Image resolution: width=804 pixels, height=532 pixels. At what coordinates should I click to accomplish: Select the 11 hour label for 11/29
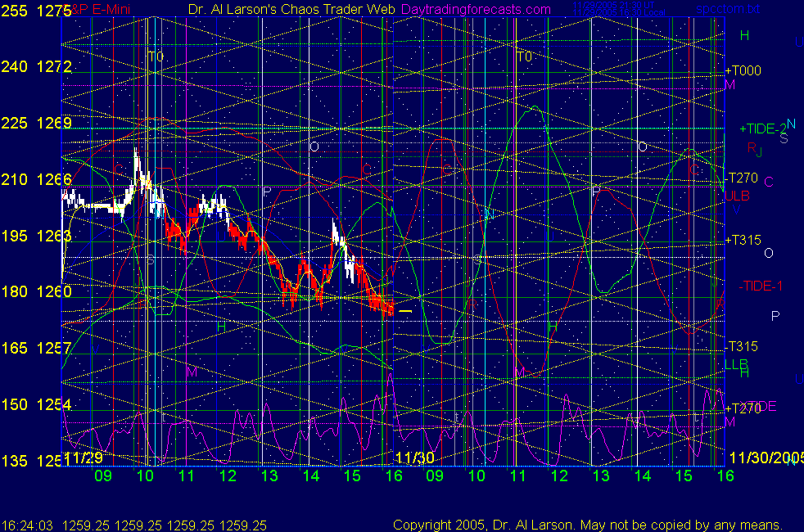tap(186, 476)
